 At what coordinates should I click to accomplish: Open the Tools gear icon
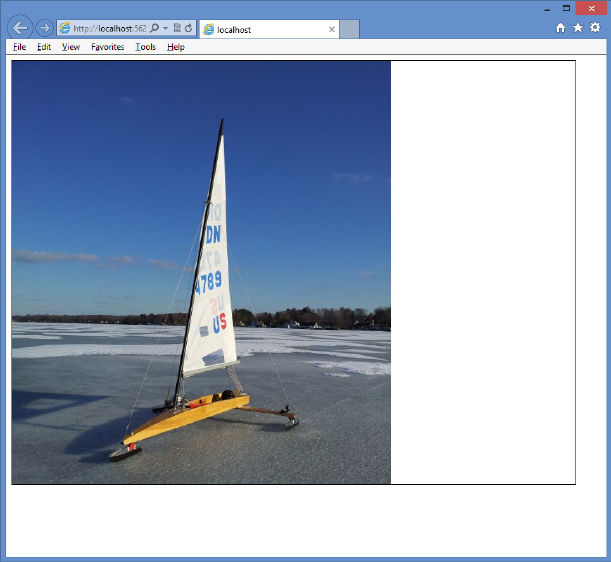595,28
